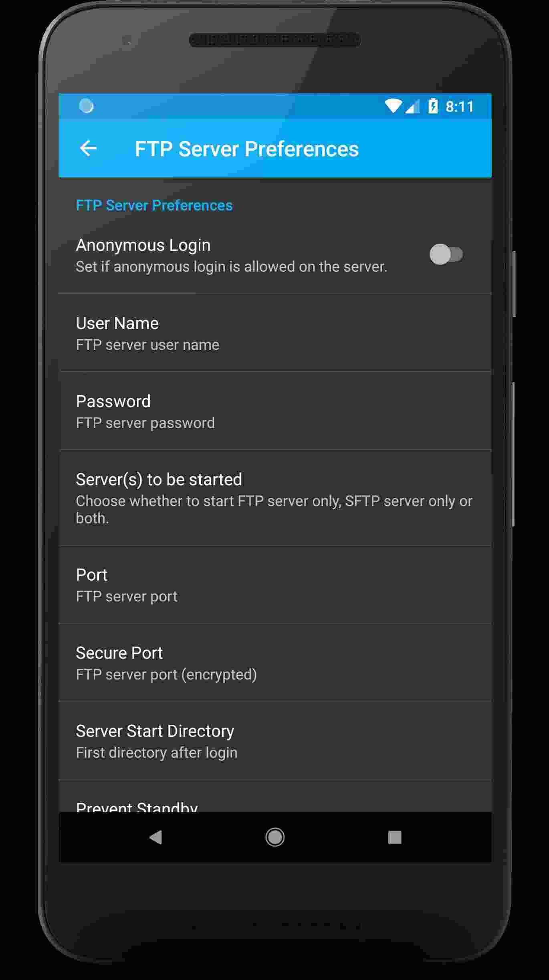Screen dimensions: 549x980
Task: Choose Server(s) to be started option
Action: pyautogui.click(x=275, y=498)
